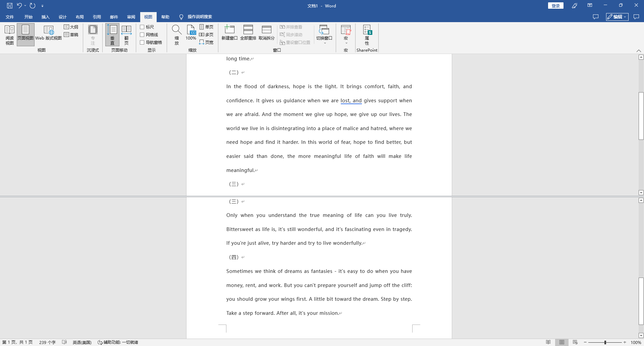Choose 页宽 page width zoom
The width and height of the screenshot is (644, 346).
(x=206, y=42)
